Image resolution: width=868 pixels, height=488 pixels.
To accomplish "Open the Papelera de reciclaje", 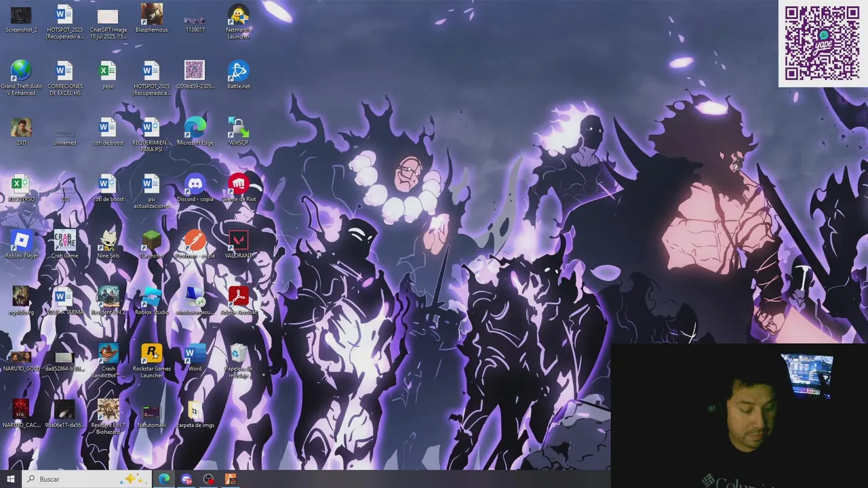I will coord(238,361).
